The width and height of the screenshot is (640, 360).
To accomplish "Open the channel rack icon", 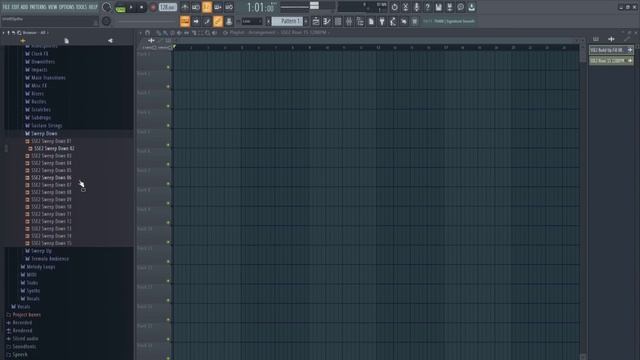I will click(x=338, y=21).
